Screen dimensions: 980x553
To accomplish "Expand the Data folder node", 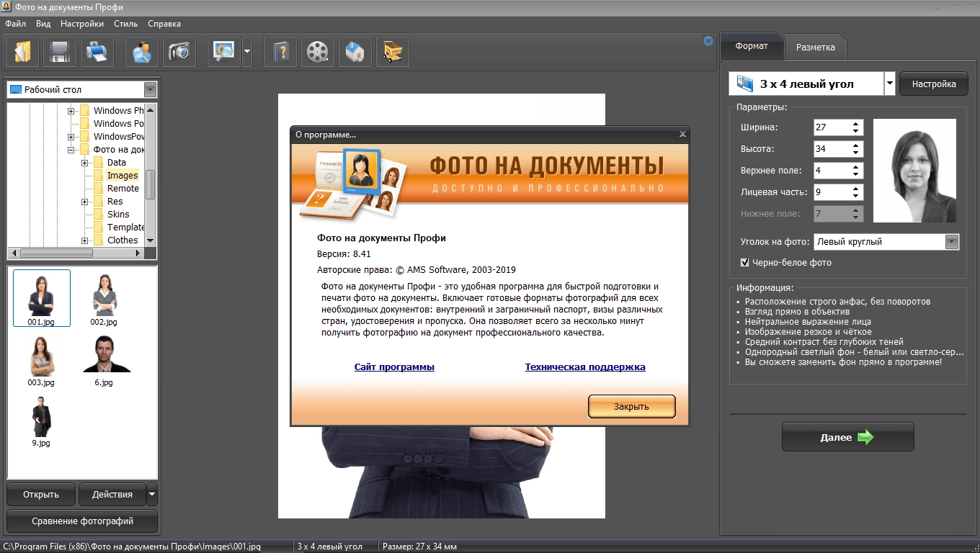I will 85,163.
